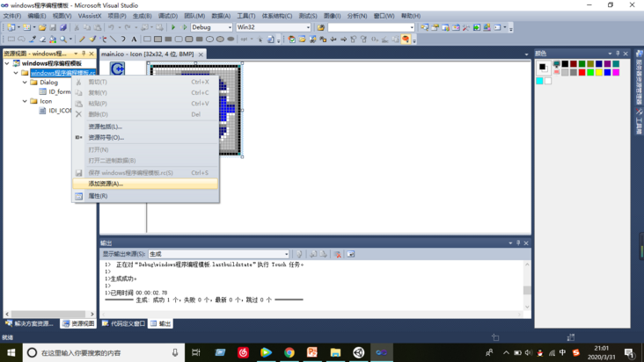This screenshot has width=644, height=362.
Task: Pick the magenta color swatch
Action: click(x=616, y=73)
